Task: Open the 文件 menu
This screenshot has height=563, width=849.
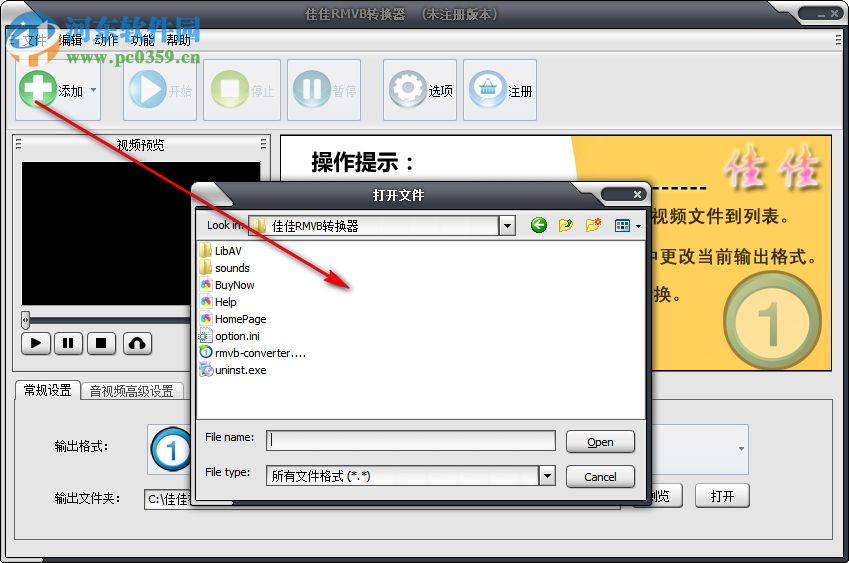Action: tap(35, 40)
